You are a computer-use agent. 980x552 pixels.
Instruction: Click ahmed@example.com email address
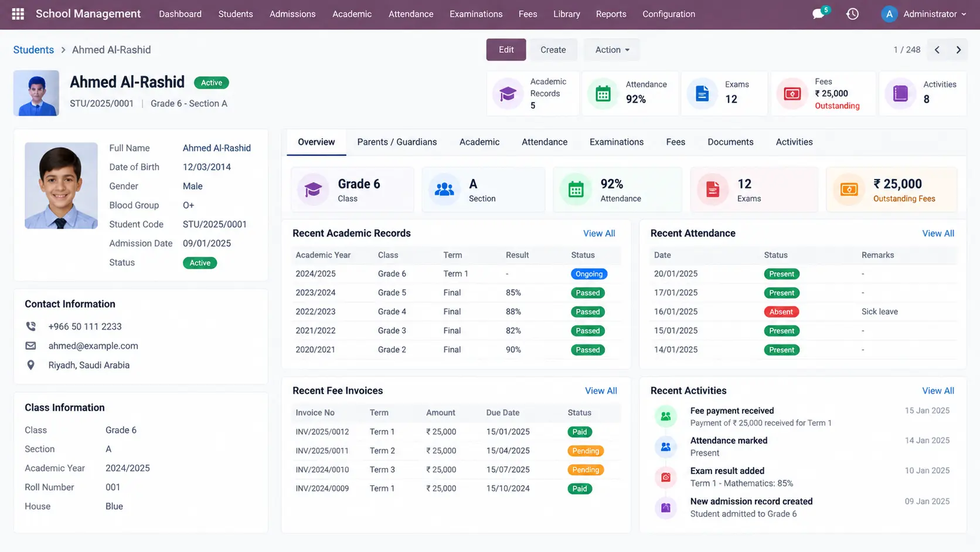(93, 346)
